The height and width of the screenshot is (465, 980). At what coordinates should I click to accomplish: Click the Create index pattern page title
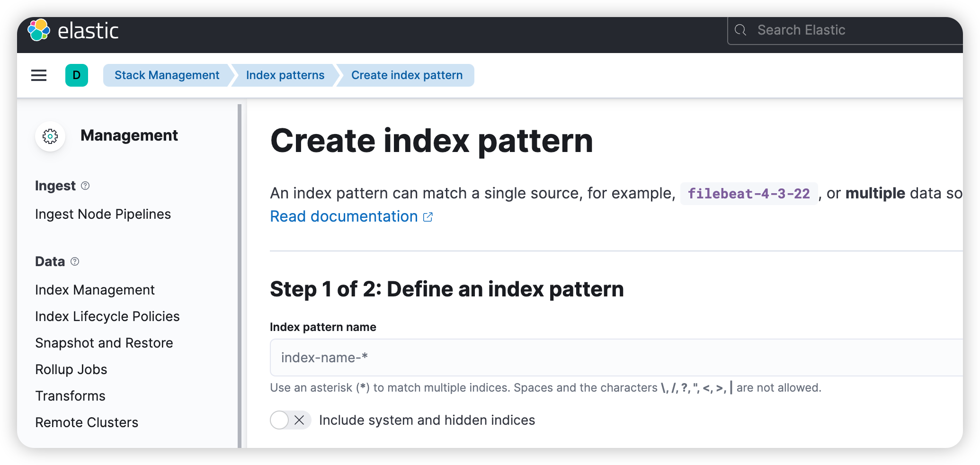[431, 141]
